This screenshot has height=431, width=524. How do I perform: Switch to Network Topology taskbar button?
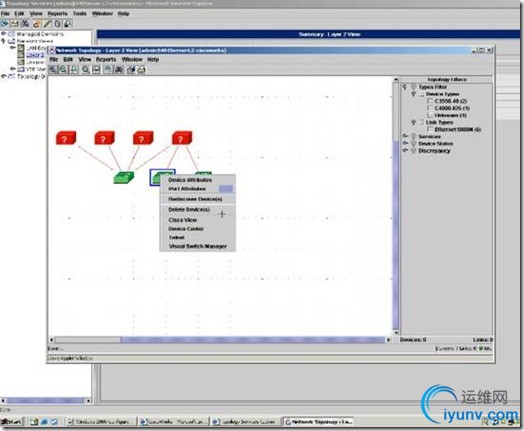(x=317, y=422)
